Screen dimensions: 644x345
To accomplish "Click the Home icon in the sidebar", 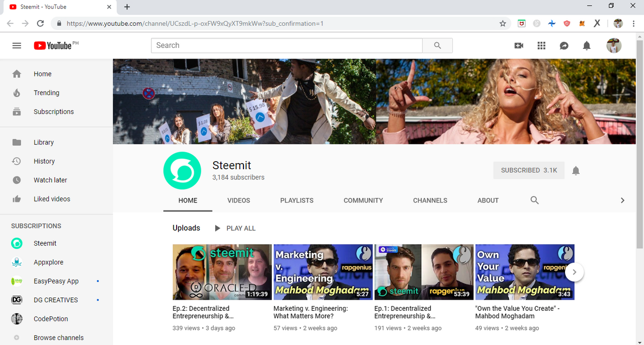I will pyautogui.click(x=17, y=74).
